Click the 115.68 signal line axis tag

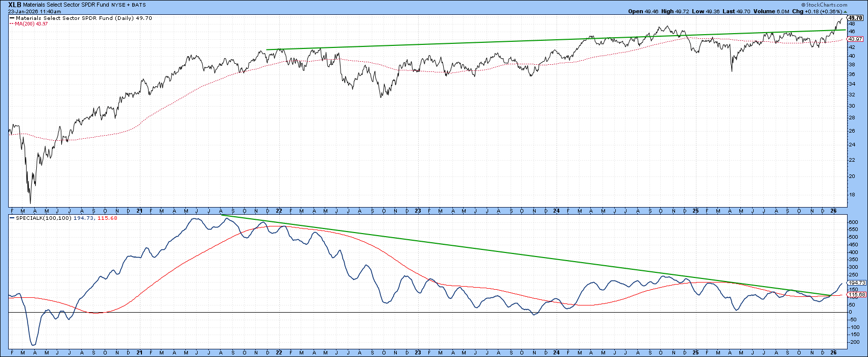(x=856, y=294)
